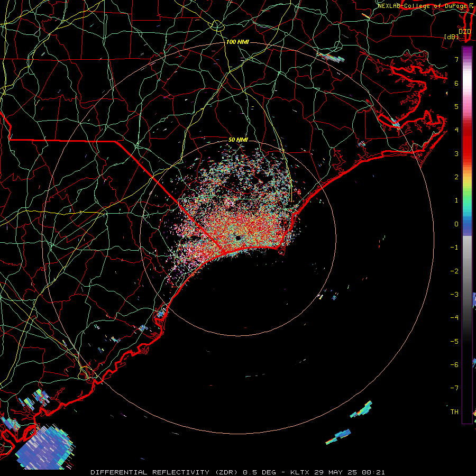
Task: Click the "1" value on the color scale
Action: coord(456,200)
